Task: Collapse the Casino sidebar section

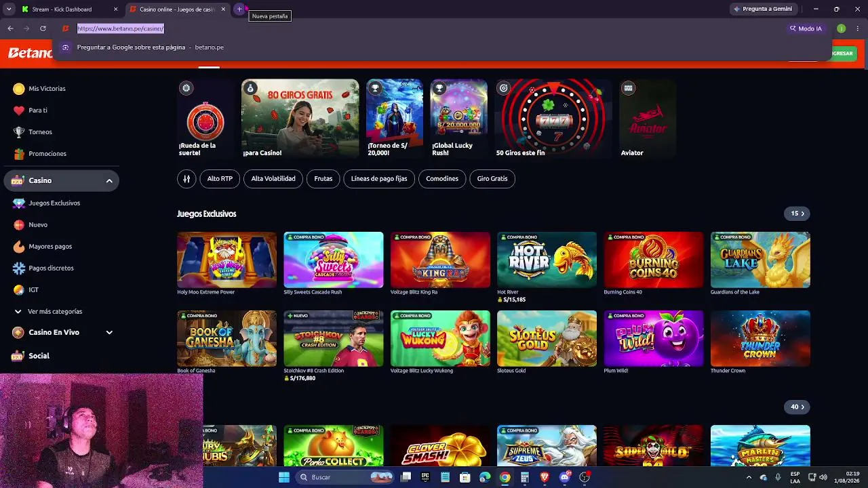Action: pos(109,181)
